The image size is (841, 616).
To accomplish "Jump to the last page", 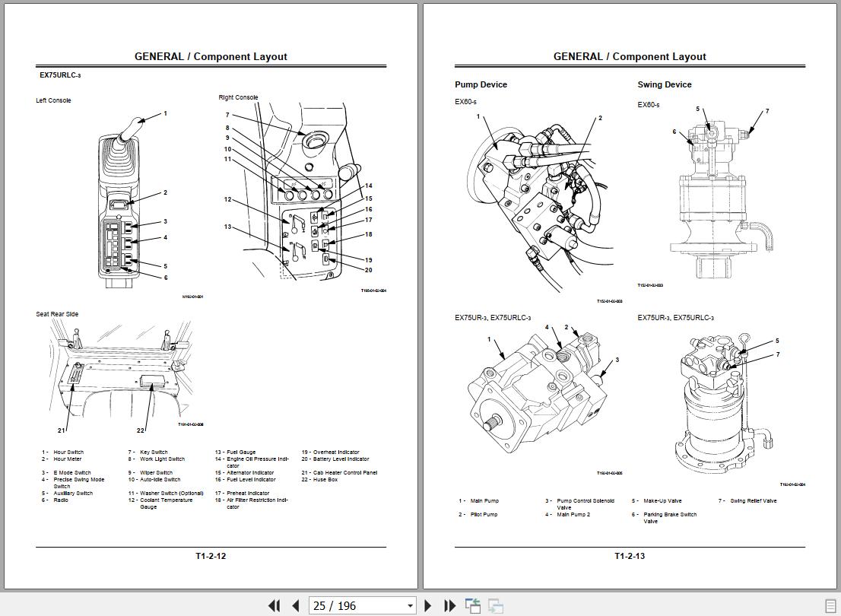I will tap(449, 606).
